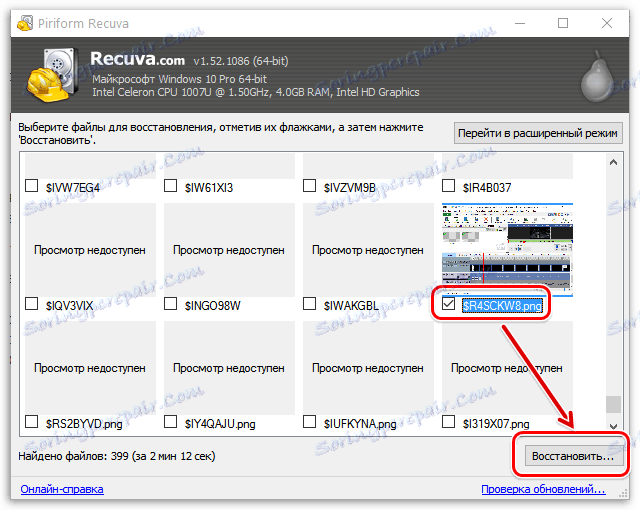
Task: Click version text v1.52.1086 (64-bit)
Action: [x=241, y=61]
